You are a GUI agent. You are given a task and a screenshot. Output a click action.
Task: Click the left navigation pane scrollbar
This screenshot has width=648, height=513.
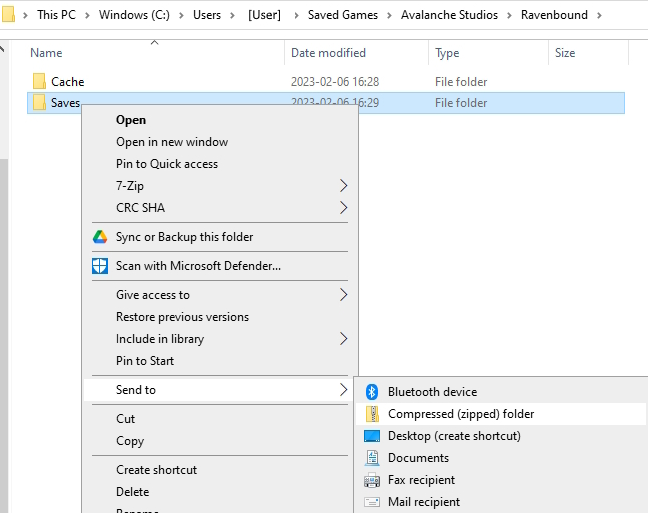(4, 336)
